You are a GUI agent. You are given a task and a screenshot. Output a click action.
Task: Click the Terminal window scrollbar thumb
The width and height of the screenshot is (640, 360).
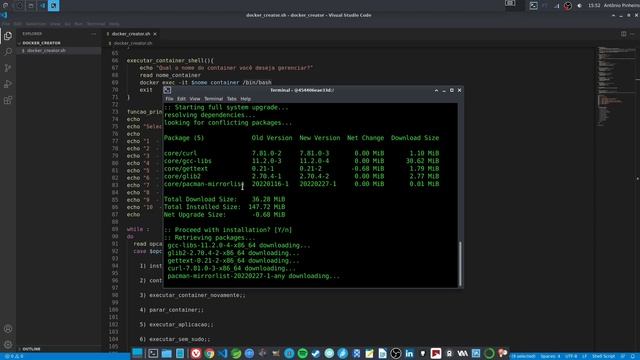tap(460, 264)
